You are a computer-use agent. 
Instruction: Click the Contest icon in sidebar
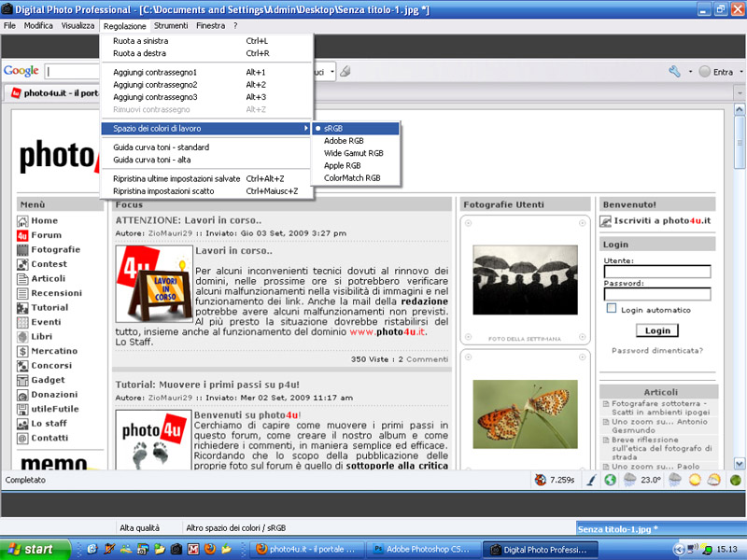(22, 264)
